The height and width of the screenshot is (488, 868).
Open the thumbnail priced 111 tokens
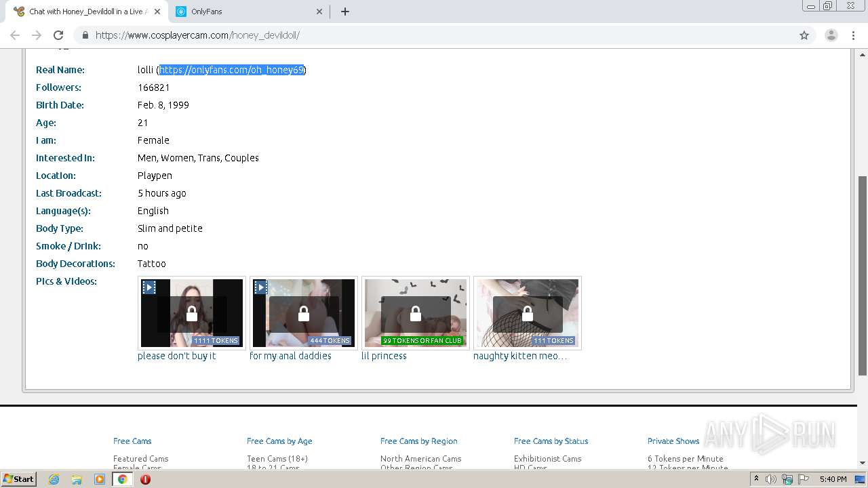528,313
